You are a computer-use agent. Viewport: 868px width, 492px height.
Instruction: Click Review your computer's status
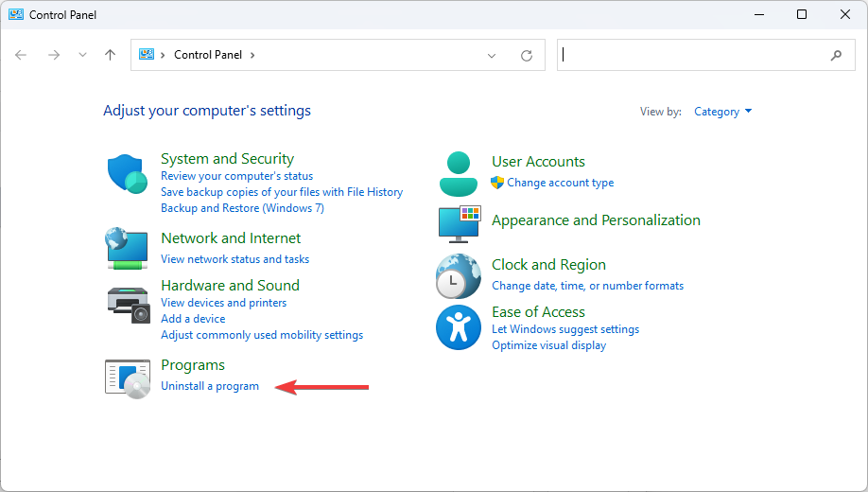(237, 176)
